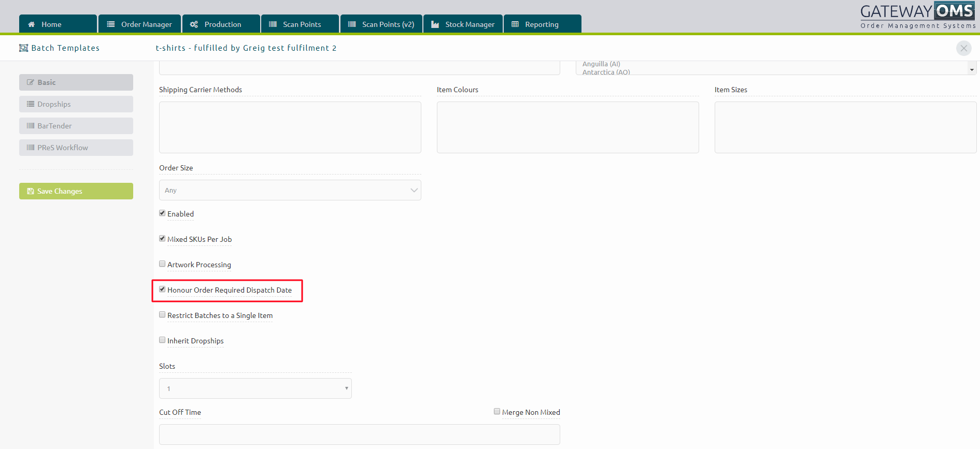Image resolution: width=980 pixels, height=449 pixels.
Task: Switch to the Production tab
Action: (221, 24)
